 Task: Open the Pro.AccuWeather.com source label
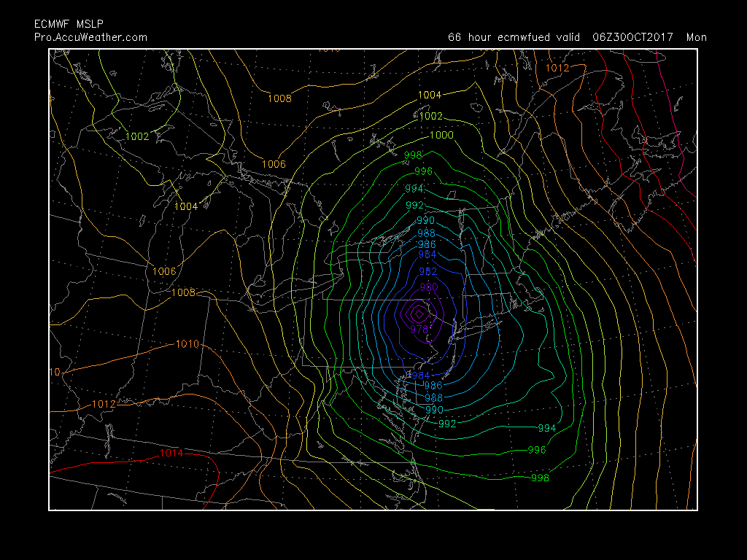pyautogui.click(x=90, y=37)
